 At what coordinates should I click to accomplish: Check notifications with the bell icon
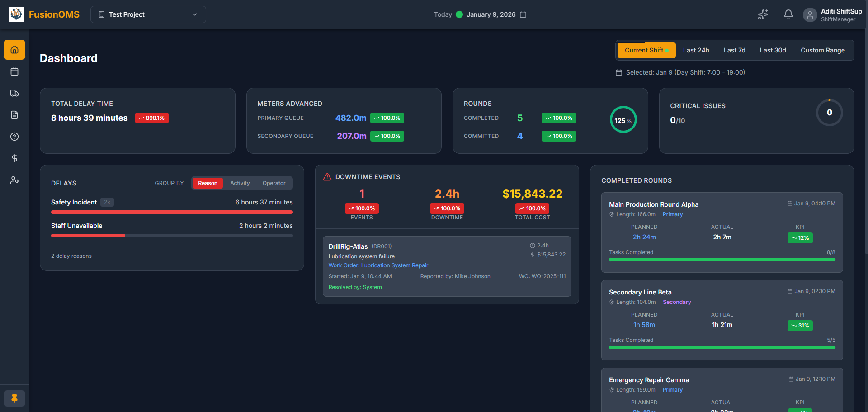click(x=788, y=14)
